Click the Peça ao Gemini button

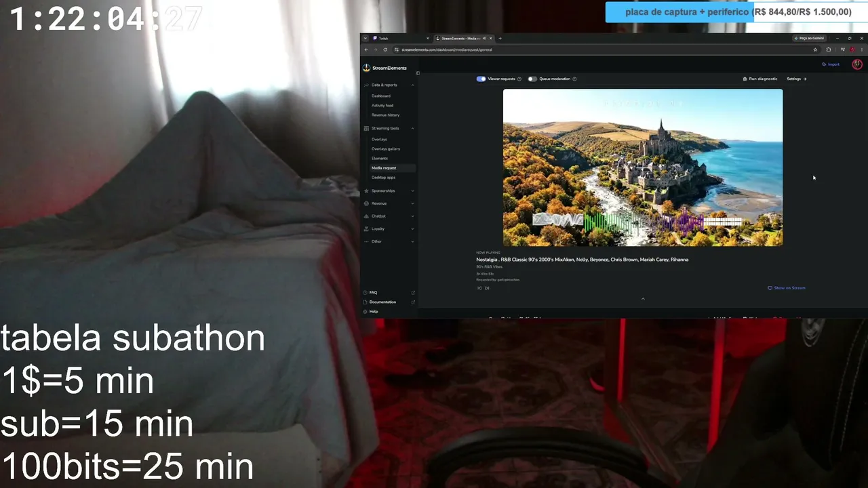pos(809,38)
